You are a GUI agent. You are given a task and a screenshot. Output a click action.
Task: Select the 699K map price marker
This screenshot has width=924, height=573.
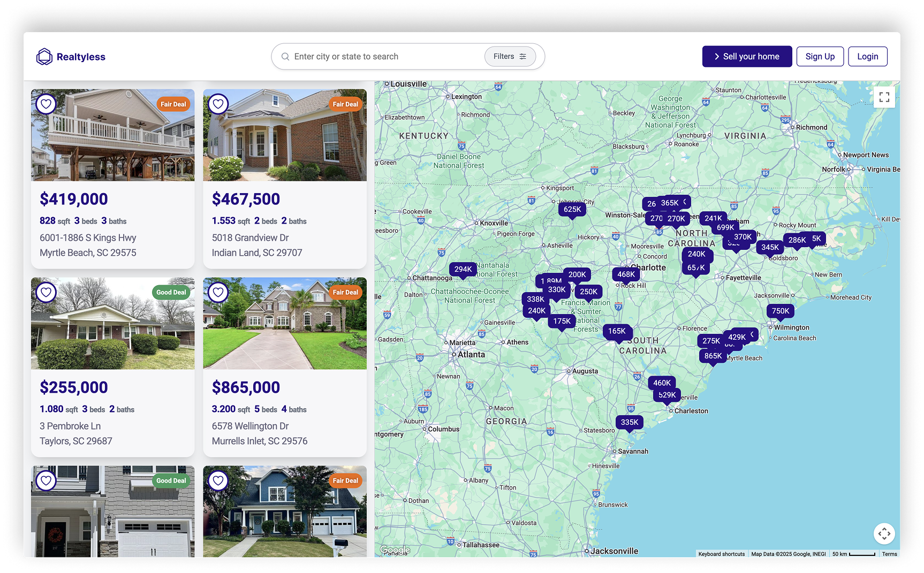point(725,228)
